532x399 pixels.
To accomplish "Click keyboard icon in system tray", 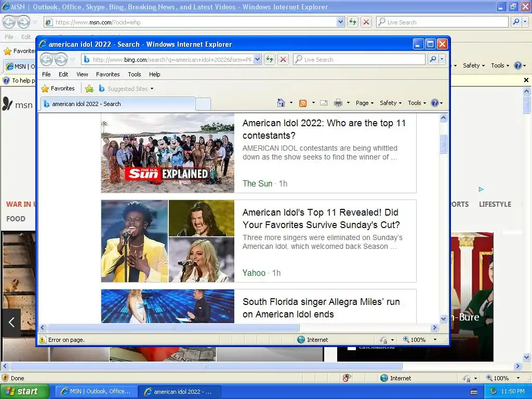I will pos(474,392).
